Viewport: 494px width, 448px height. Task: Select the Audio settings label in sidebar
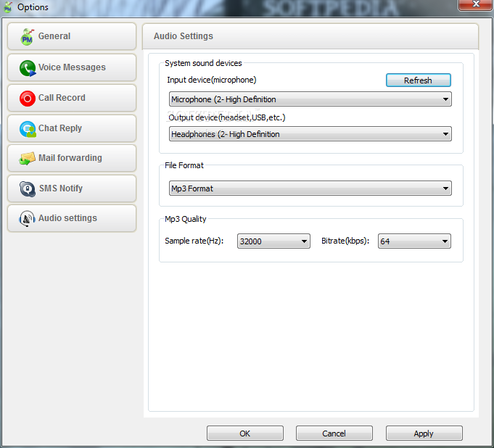click(x=67, y=218)
